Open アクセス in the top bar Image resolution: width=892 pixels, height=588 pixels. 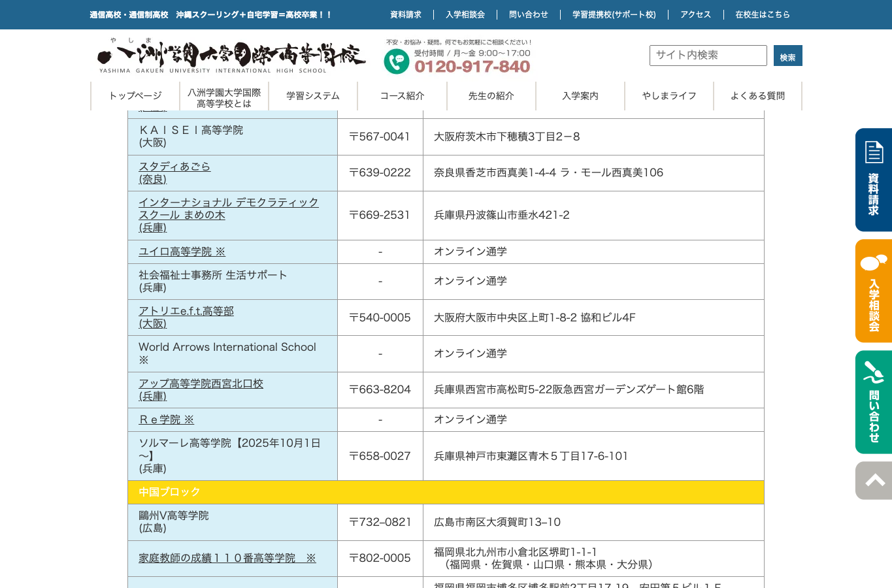(695, 14)
